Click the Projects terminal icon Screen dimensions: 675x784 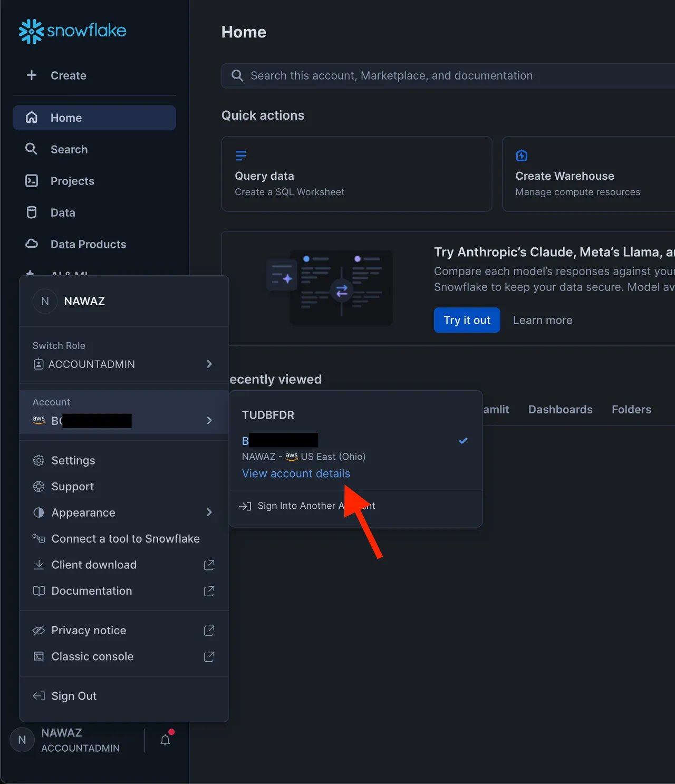[x=32, y=181]
